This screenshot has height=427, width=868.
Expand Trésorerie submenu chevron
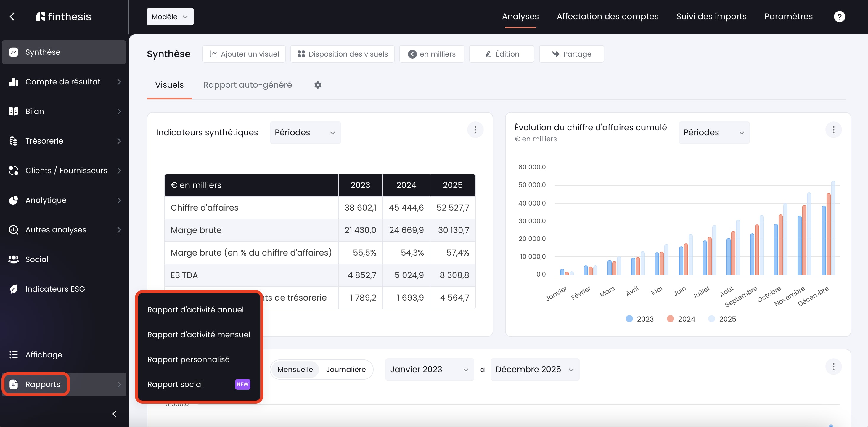119,141
